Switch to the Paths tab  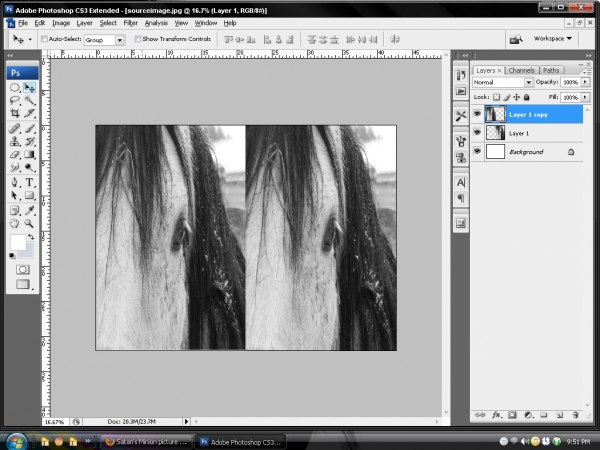click(551, 70)
